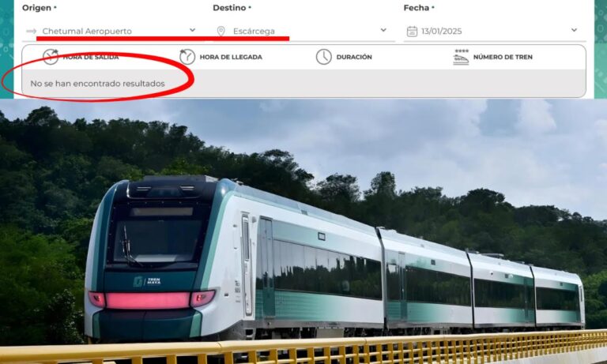The height and width of the screenshot is (364, 607).
Task: Click the Fecha field label
Action: click(417, 8)
